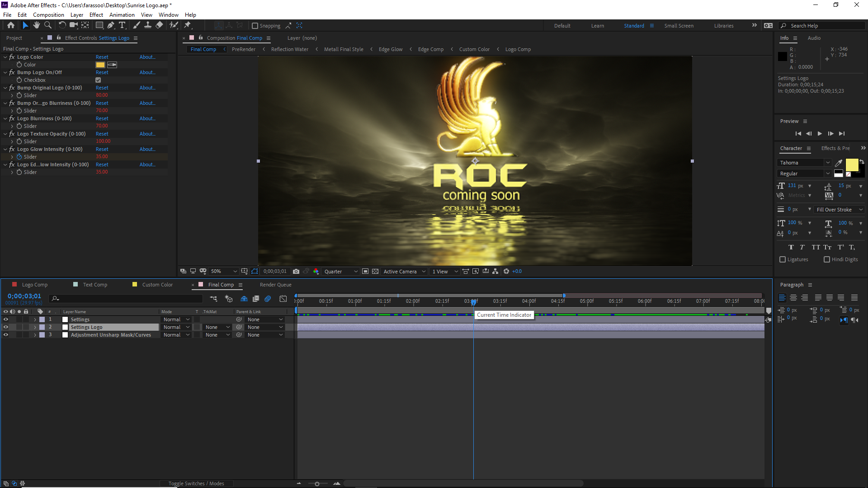This screenshot has height=488, width=868.
Task: Toggle Bump Logo On/Off checkbox
Action: coord(98,80)
